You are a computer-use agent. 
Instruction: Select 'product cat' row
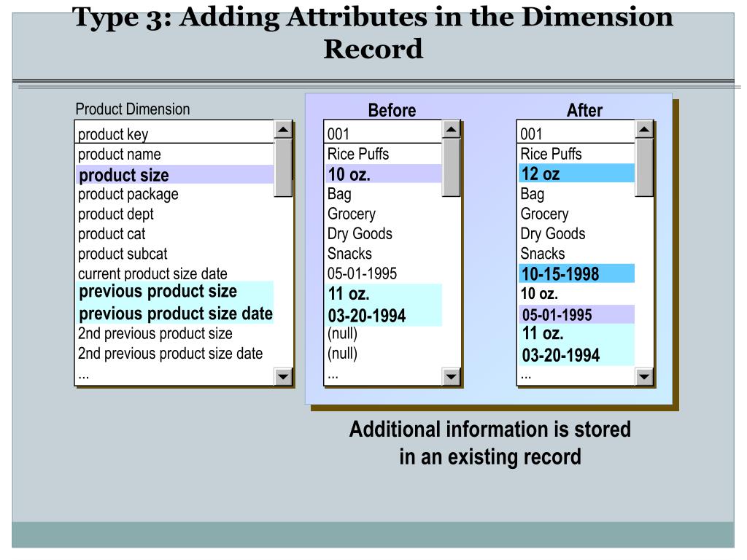coord(112,234)
